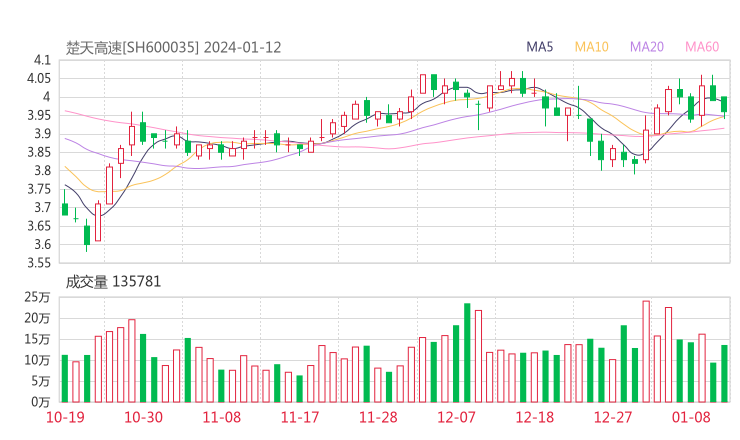The width and height of the screenshot is (740, 440).
Task: Click the 3.85 price axis label
Action: [39, 152]
